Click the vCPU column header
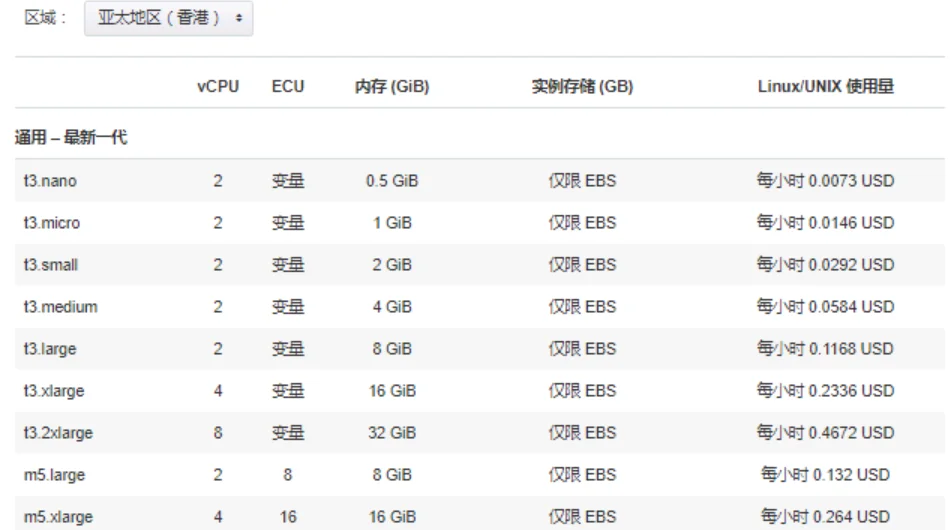 click(x=217, y=87)
